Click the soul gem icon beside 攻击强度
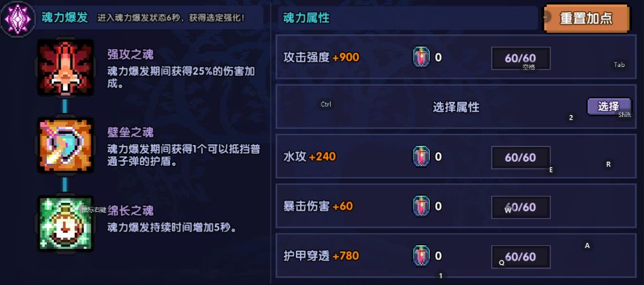644x285 pixels. 421,57
